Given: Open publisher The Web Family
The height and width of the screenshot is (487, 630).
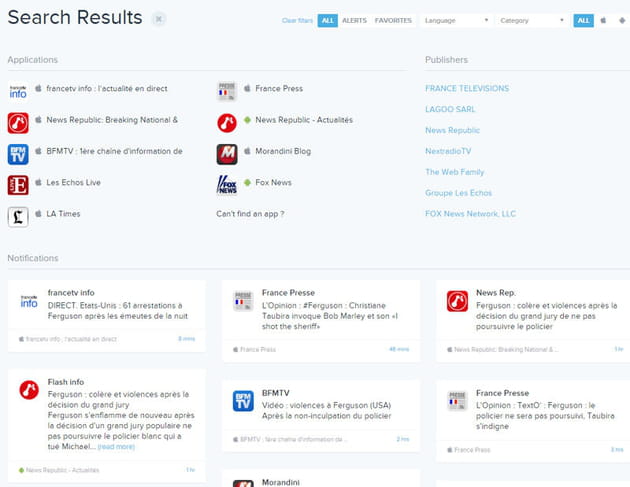Looking at the screenshot, I should click(454, 172).
